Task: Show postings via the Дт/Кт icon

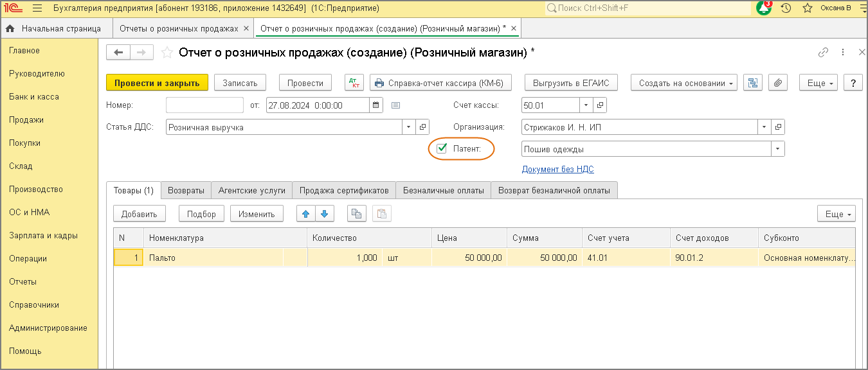Action: click(354, 83)
